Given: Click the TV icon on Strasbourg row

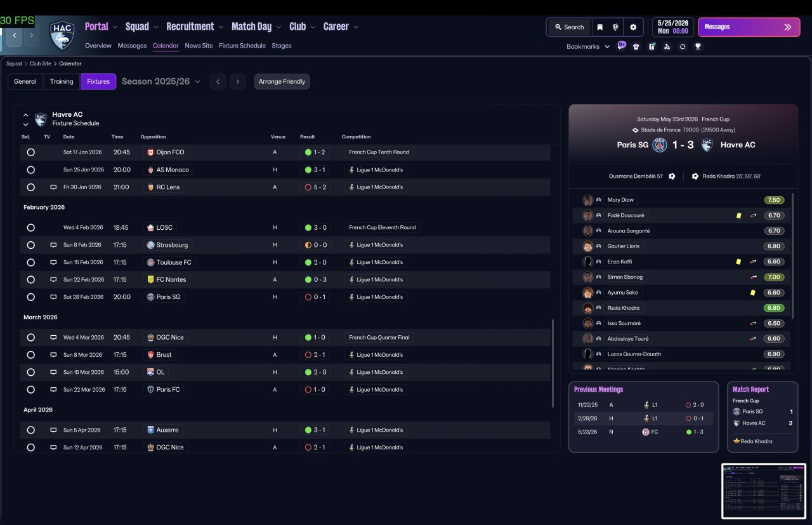Looking at the screenshot, I should (54, 245).
